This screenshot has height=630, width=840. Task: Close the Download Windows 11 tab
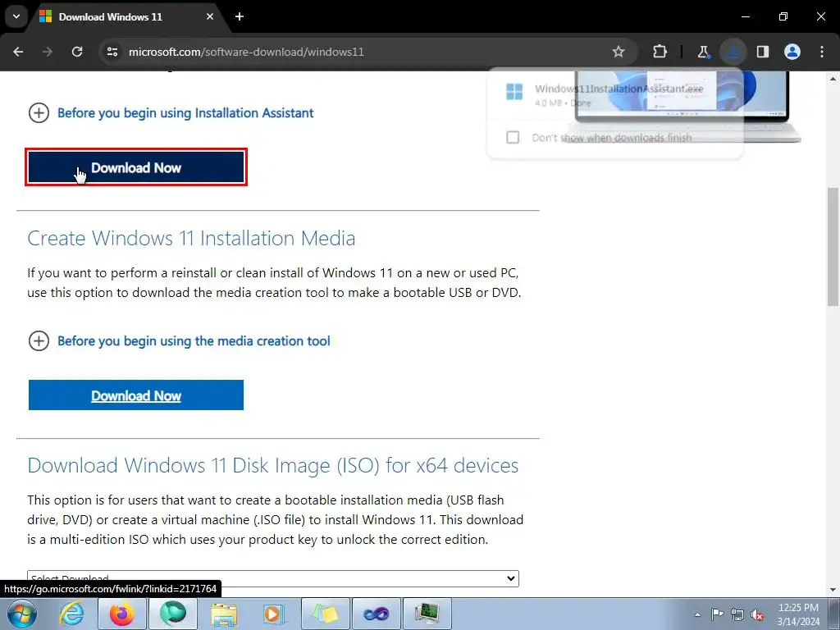pyautogui.click(x=210, y=16)
